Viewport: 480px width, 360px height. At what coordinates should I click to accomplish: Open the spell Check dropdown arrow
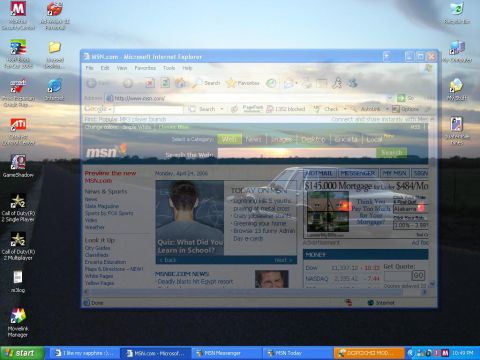click(x=345, y=109)
